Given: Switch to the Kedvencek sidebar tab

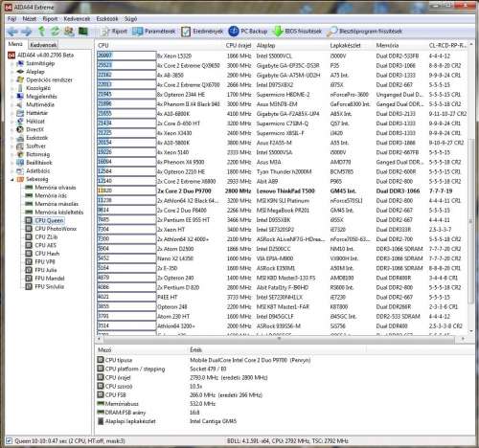Looking at the screenshot, I should coord(43,45).
